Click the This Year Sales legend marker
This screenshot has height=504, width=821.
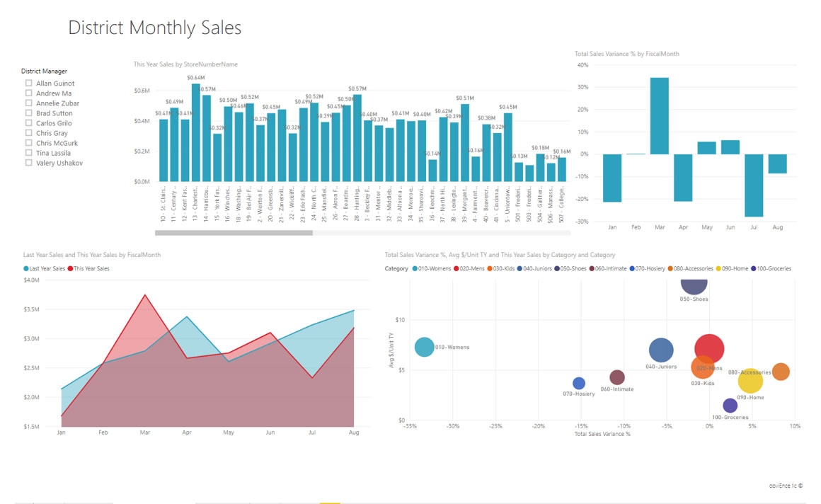point(70,269)
